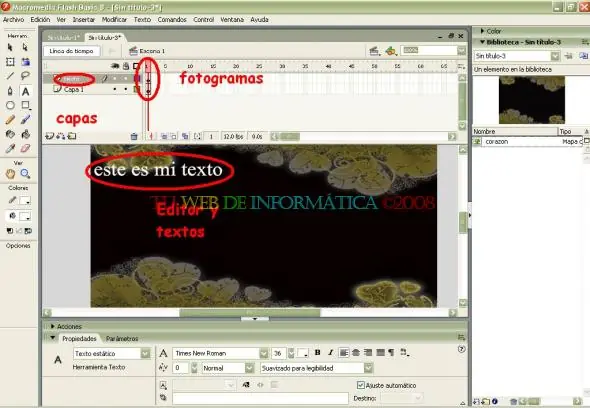590x408 pixels.
Task: Expand the Color panel
Action: [482, 31]
